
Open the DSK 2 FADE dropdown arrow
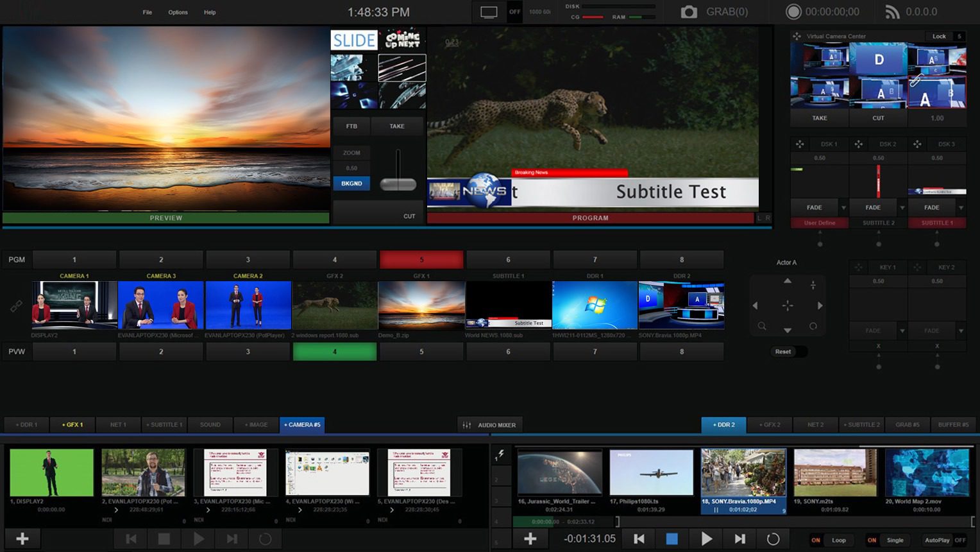click(x=902, y=208)
